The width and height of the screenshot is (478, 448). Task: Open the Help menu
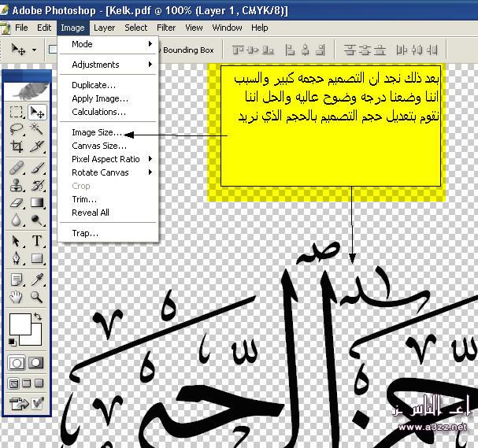[260, 28]
